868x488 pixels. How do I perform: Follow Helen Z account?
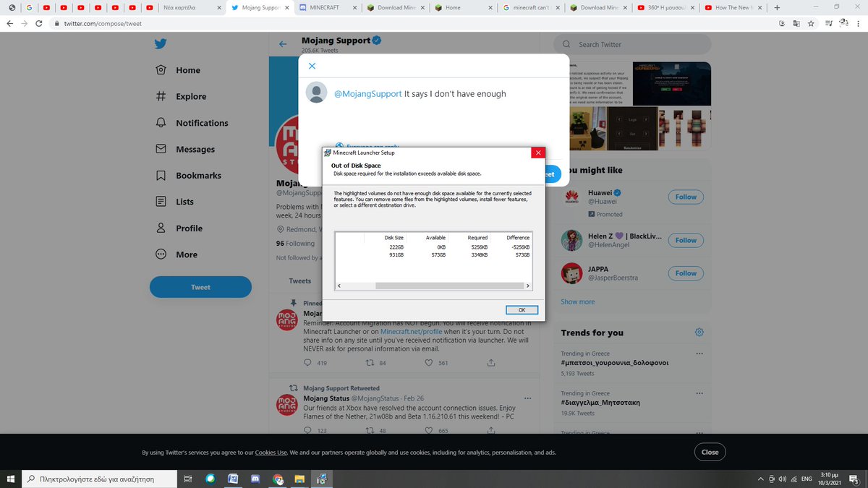point(686,240)
